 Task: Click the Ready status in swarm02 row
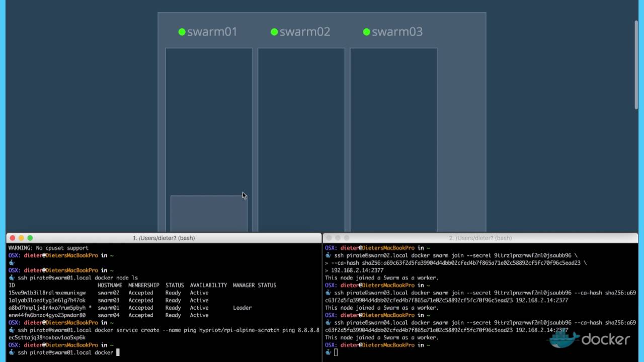pos(173,293)
